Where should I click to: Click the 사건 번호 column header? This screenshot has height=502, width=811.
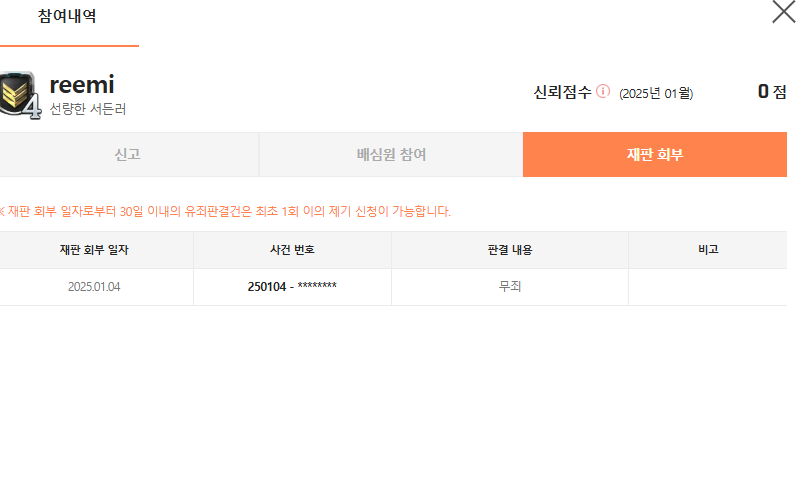[292, 250]
